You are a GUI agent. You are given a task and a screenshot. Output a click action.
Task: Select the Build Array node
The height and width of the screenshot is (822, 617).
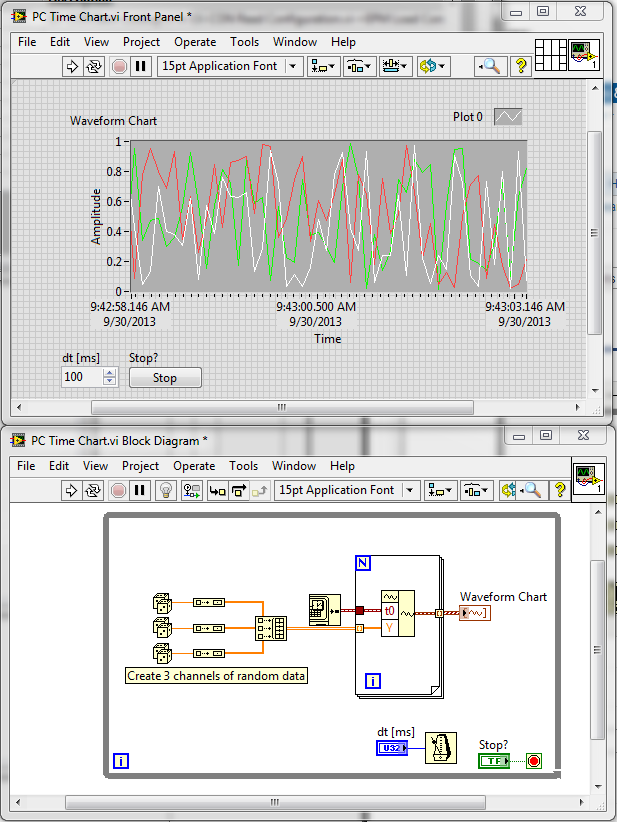(x=271, y=628)
